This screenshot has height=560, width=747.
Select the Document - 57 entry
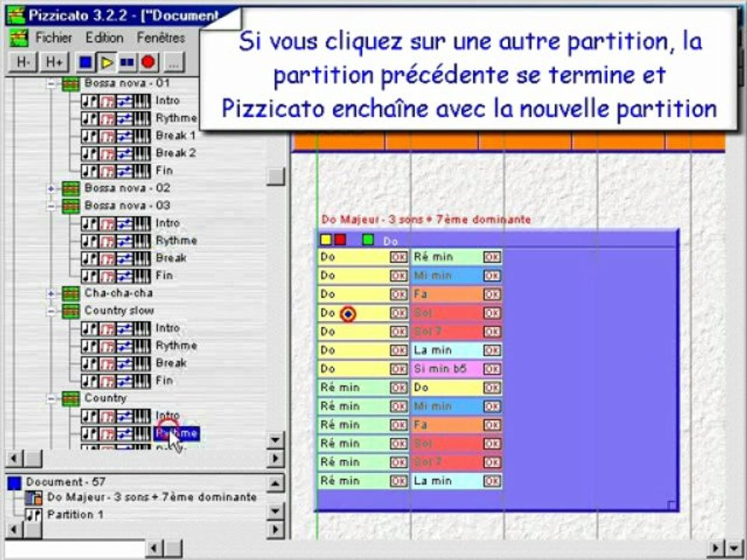(x=65, y=482)
